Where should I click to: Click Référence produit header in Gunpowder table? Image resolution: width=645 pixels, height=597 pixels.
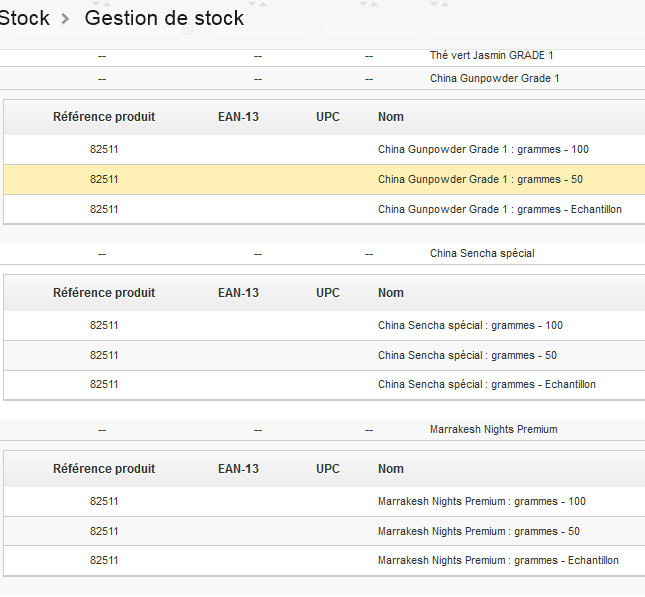click(104, 117)
